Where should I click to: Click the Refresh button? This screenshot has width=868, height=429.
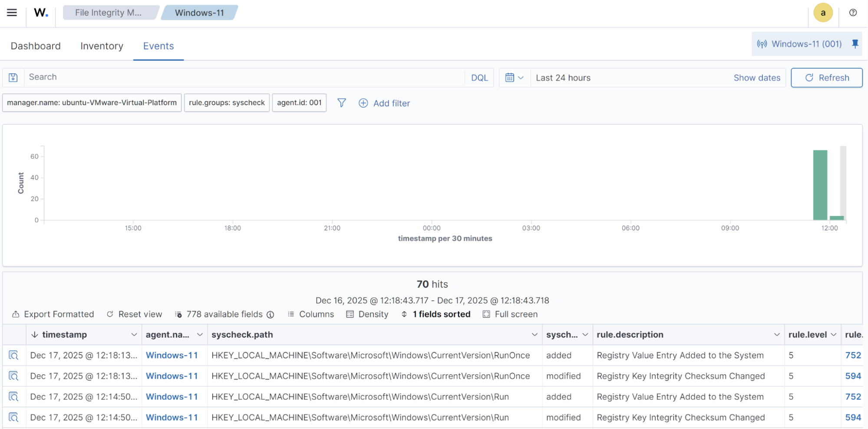(827, 77)
